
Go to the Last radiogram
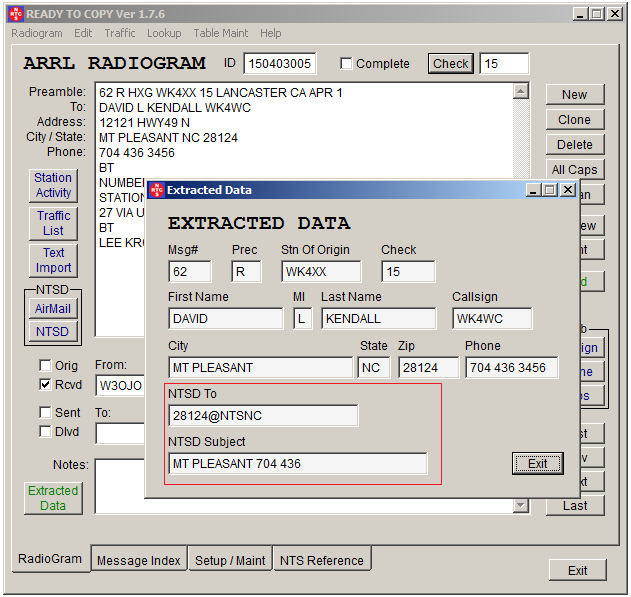click(575, 505)
